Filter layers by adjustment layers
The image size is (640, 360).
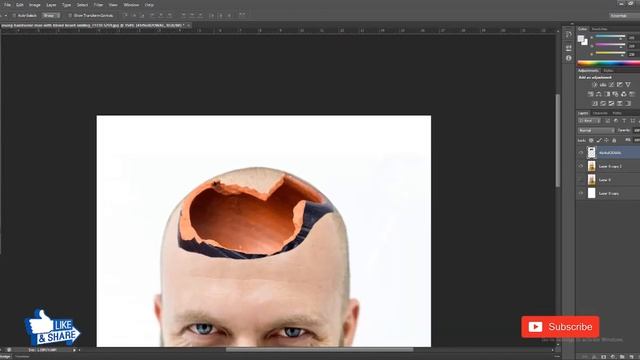616,121
